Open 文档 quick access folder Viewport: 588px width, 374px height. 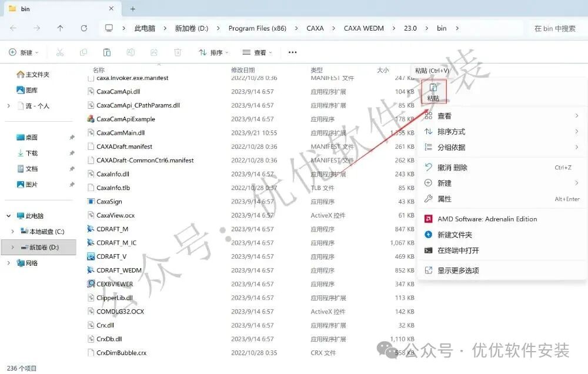(x=27, y=169)
